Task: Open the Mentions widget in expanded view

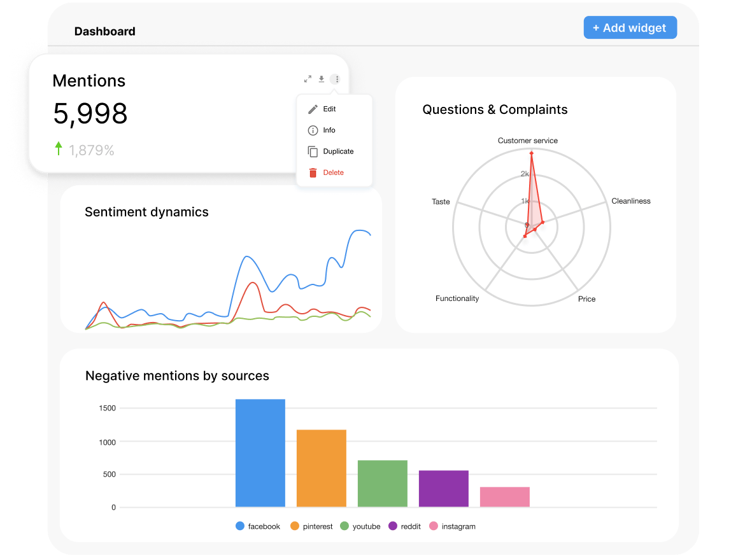Action: point(307,79)
